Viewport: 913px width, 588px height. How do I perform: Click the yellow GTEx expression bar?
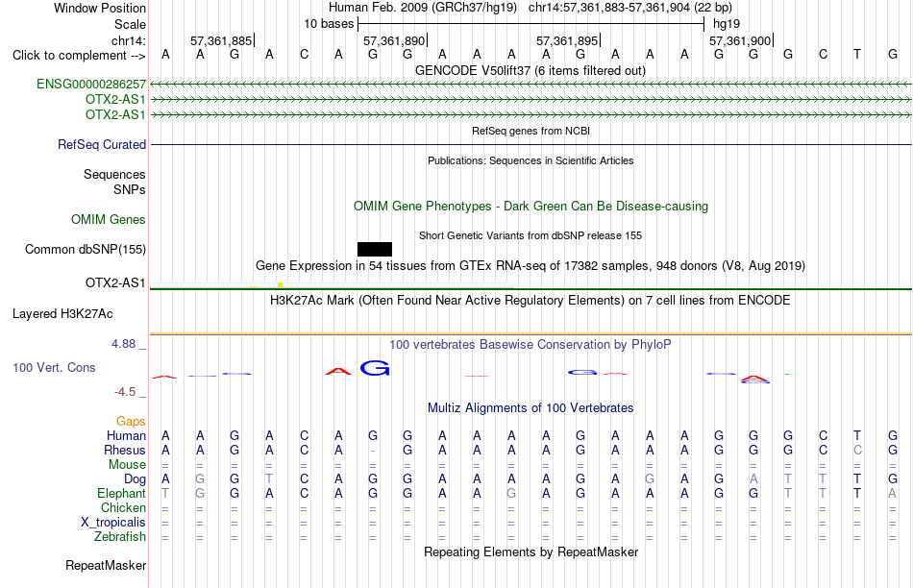[x=280, y=284]
